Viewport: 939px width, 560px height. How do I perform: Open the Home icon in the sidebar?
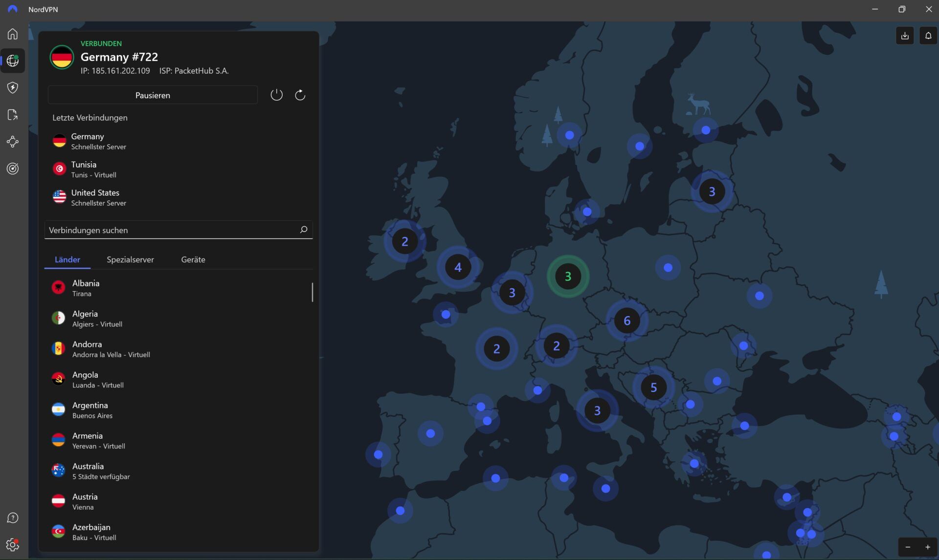(x=13, y=34)
